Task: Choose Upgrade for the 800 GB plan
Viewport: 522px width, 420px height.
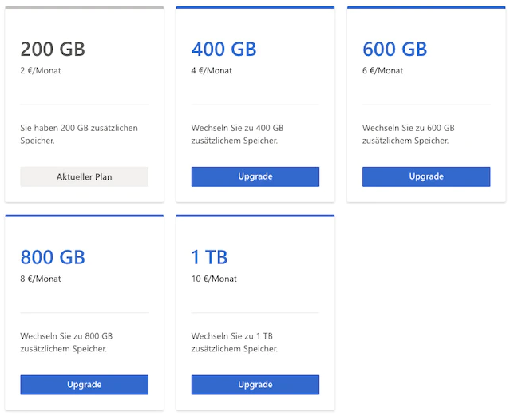Action: pos(84,385)
